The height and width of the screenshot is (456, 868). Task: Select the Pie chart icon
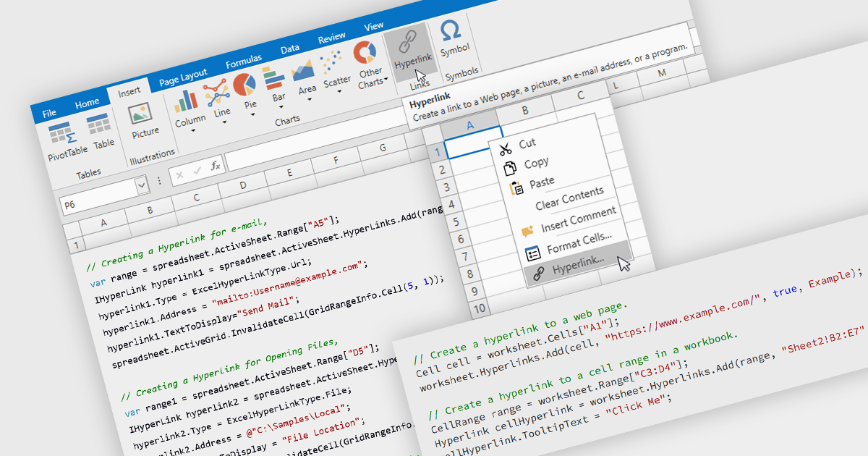(245, 85)
